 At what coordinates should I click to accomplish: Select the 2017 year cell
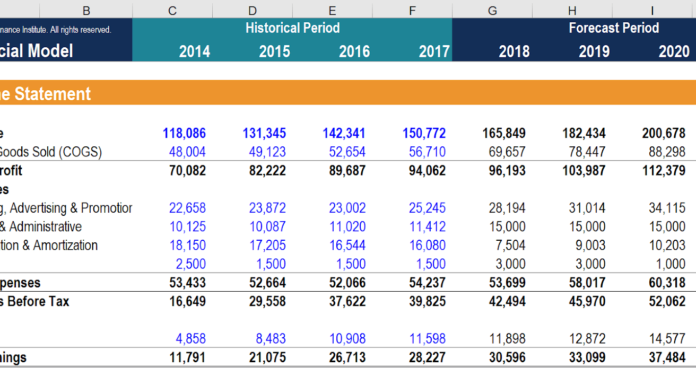tap(434, 52)
